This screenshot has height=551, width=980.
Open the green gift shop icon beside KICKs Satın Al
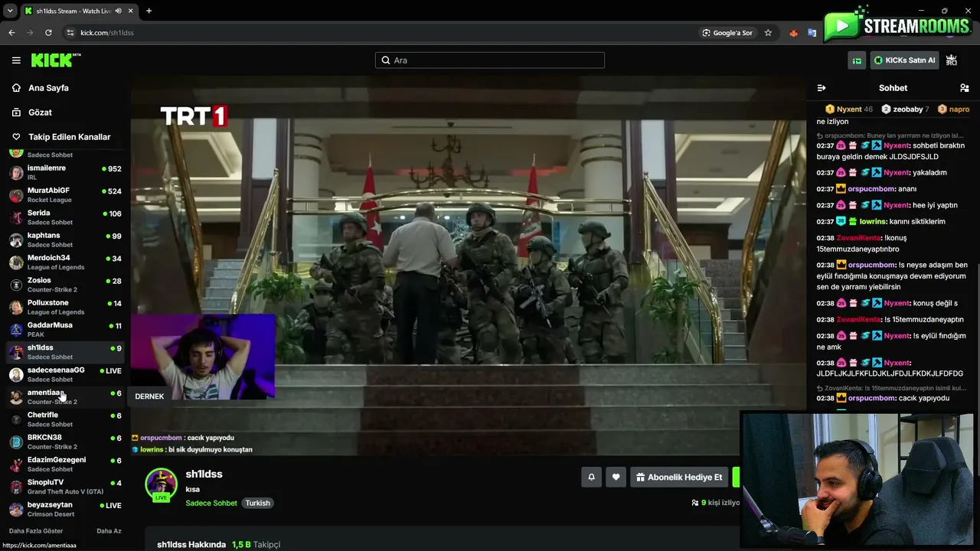[x=857, y=60]
